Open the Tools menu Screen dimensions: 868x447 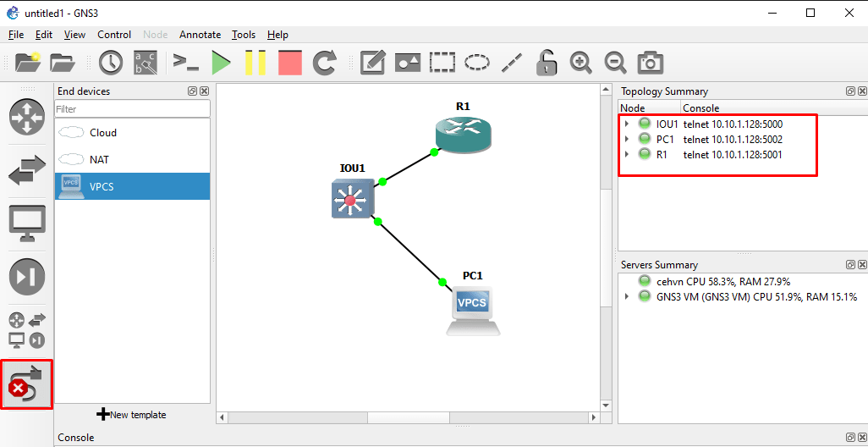(x=244, y=35)
